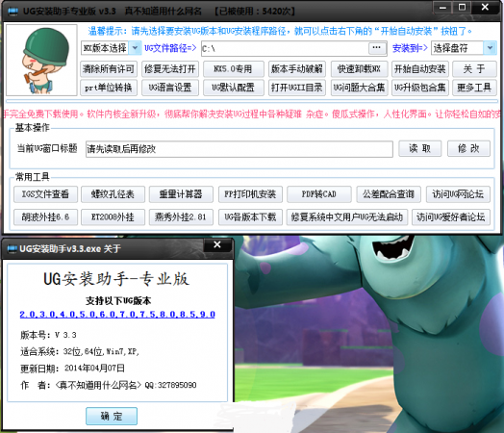Click the scrolling pink marquee text
The height and width of the screenshot is (433, 504).
point(252,115)
